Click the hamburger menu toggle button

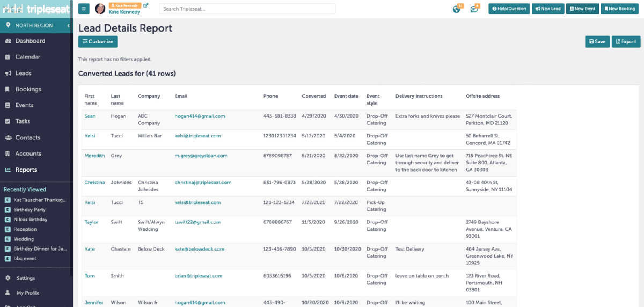tap(84, 9)
